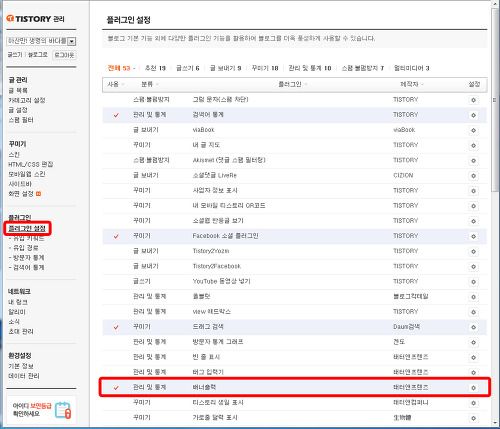
Task: Open HTML/CSS 편집 in the sidebar
Action: (x=31, y=164)
